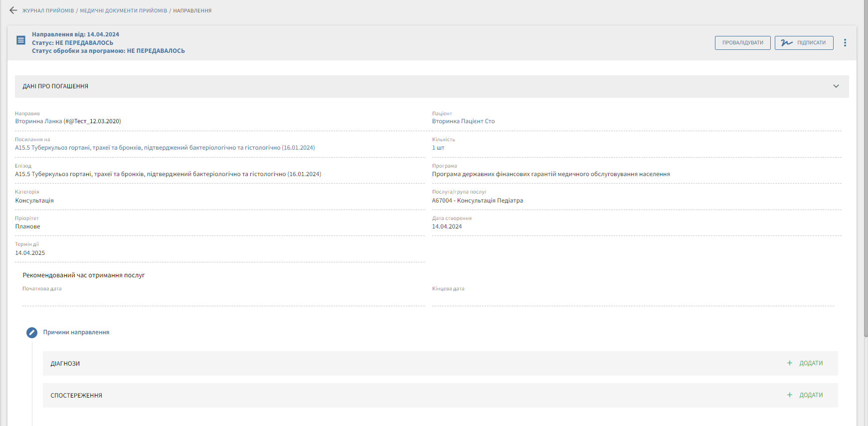Click the vertical page scrollbar
The height and width of the screenshot is (426, 868).
865,170
